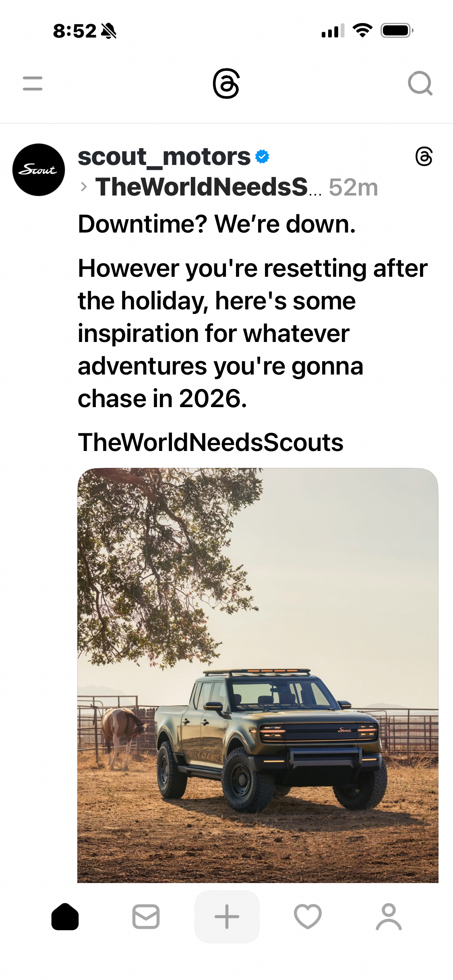Tap the 52m post timestamp
453x980 pixels.
point(353,187)
